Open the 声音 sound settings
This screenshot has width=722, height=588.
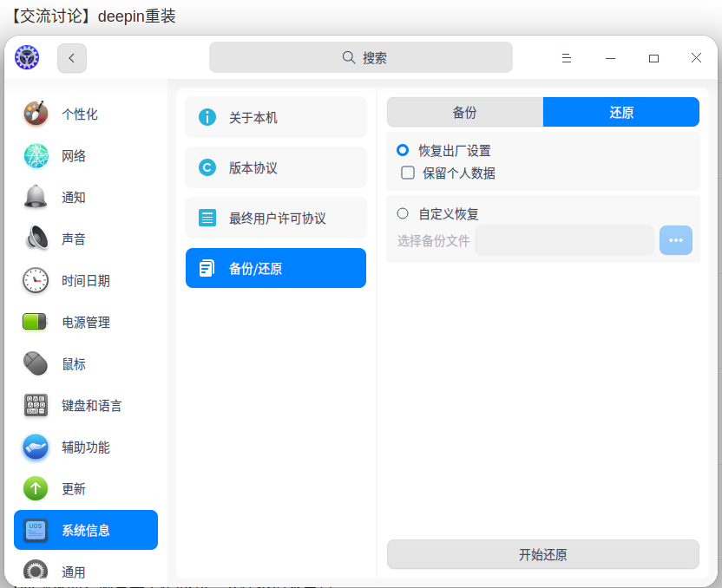click(73, 239)
